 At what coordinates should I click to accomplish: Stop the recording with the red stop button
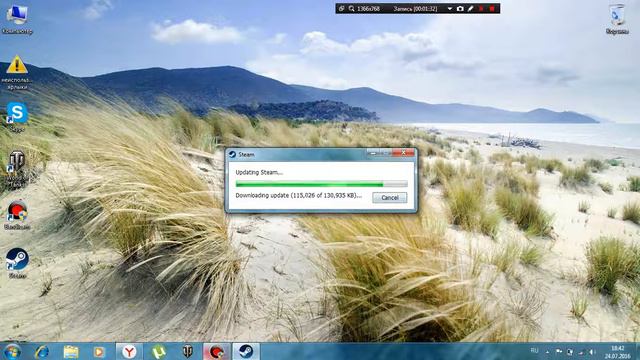point(492,9)
